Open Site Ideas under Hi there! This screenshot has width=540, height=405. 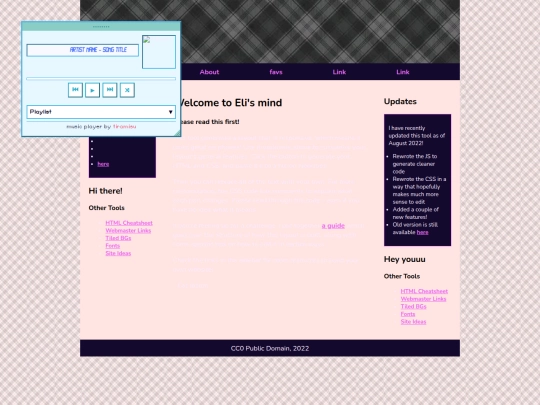118,253
